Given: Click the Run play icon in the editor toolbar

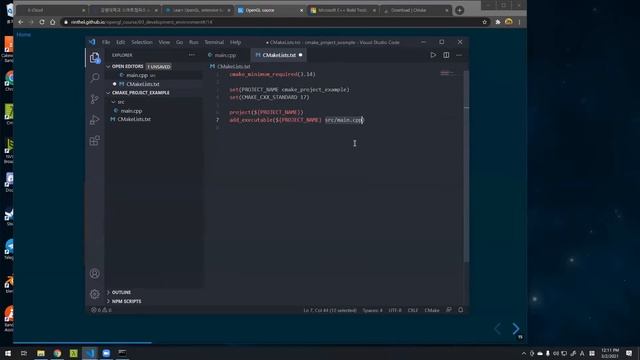Looking at the screenshot, I should [x=433, y=55].
